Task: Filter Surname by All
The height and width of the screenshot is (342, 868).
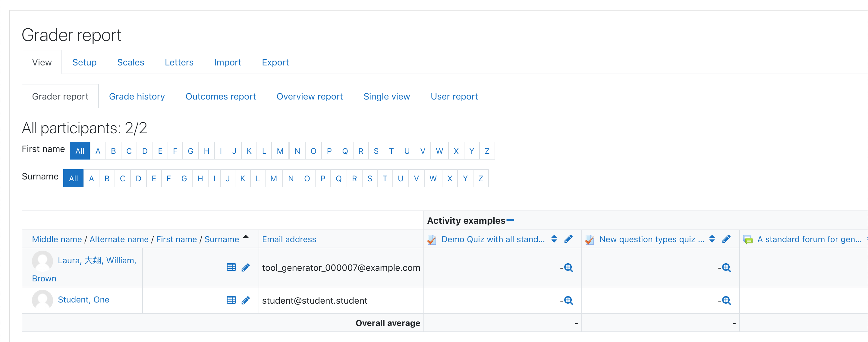Action: coord(74,179)
